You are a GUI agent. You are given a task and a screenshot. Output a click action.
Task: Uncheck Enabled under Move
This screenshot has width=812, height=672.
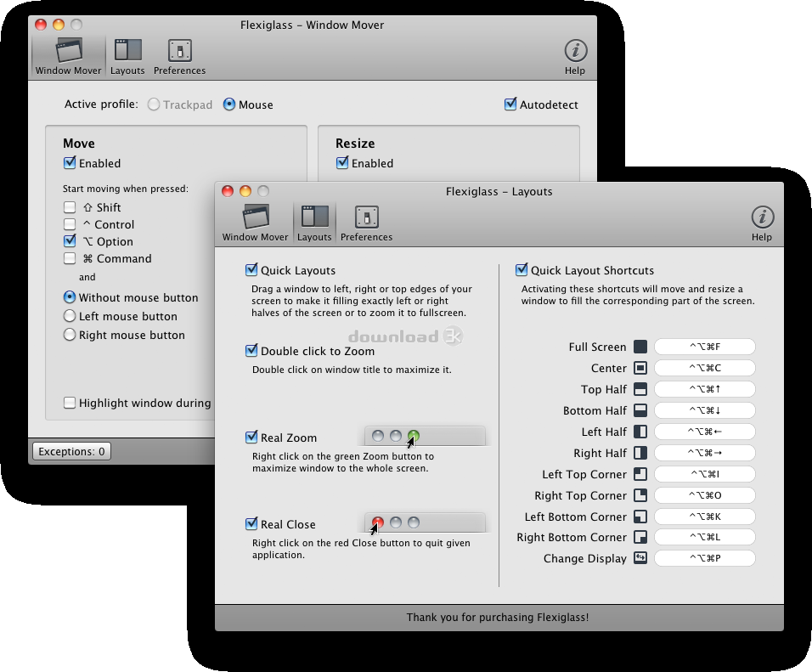69,162
